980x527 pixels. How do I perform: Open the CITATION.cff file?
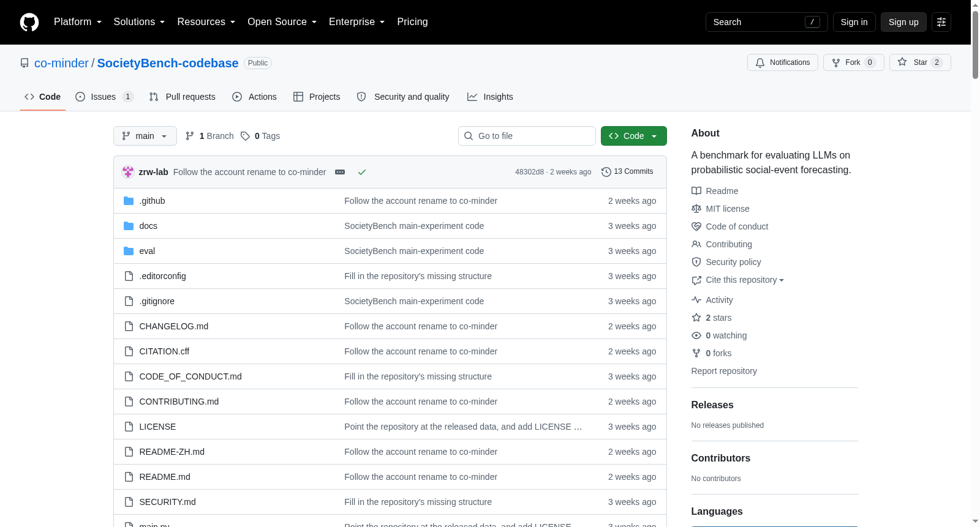click(164, 351)
